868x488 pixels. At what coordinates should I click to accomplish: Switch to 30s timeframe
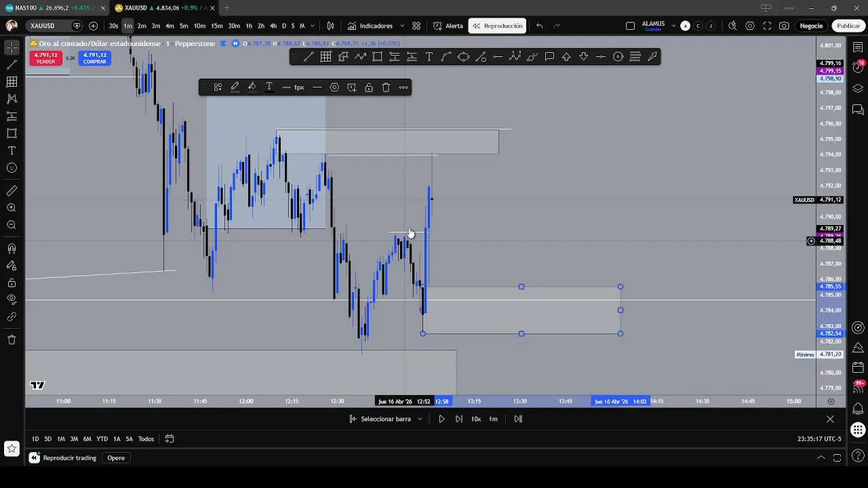coord(113,26)
